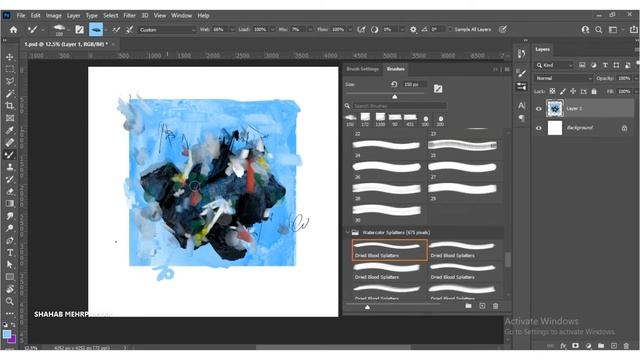The image size is (640, 360).
Task: Enable Sample All Layers checkbox
Action: coord(451,29)
